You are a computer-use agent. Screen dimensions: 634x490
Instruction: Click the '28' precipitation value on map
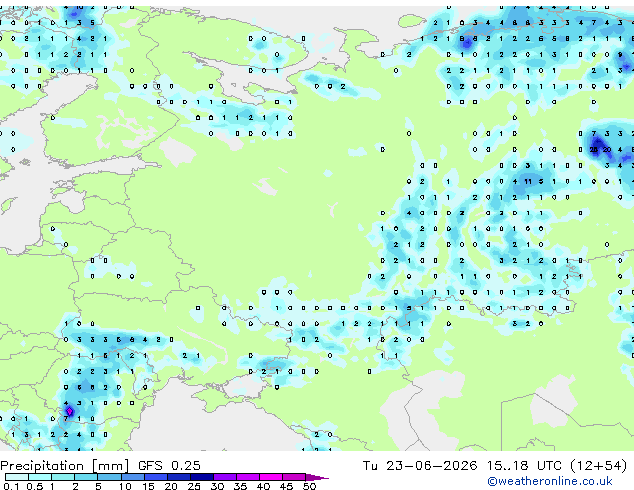594,150
